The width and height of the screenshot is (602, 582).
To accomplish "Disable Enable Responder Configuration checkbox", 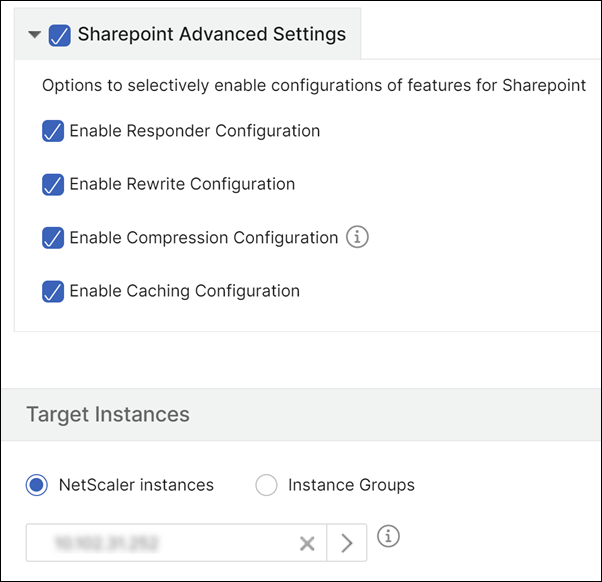I will point(53,131).
